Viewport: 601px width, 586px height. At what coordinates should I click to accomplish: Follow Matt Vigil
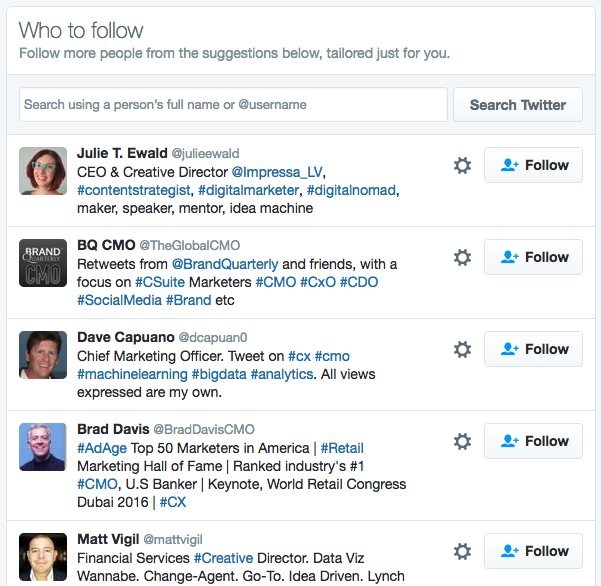533,551
